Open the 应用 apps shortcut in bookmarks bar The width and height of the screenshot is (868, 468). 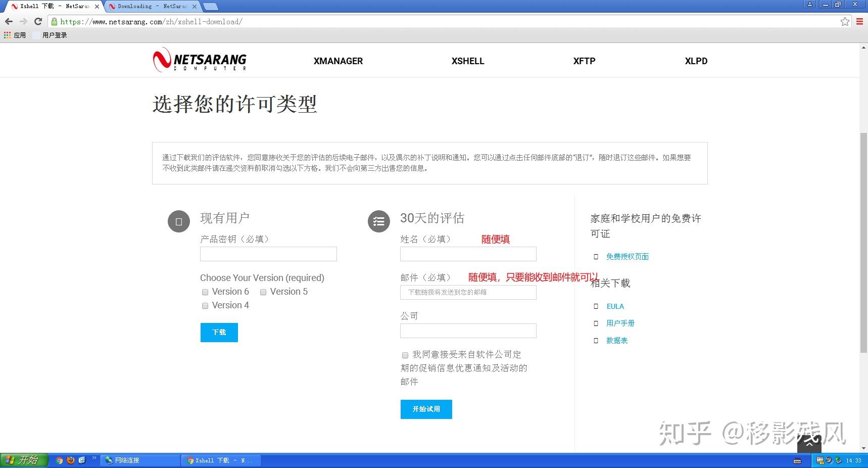click(15, 35)
